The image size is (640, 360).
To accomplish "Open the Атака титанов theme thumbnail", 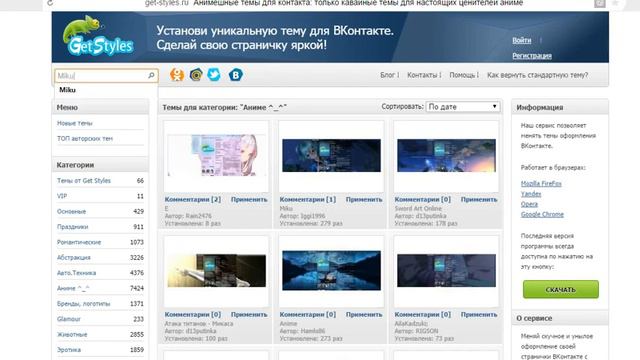I will 216,271.
